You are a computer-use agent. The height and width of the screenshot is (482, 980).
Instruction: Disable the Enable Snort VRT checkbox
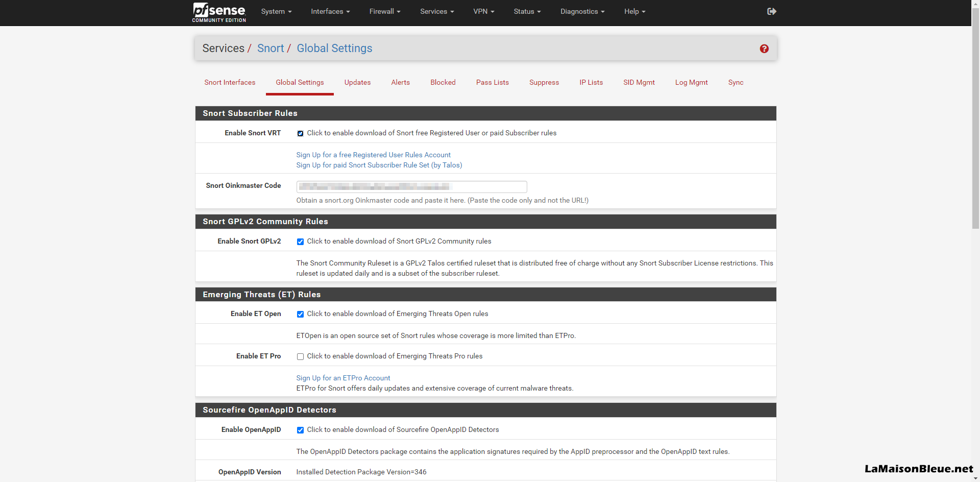(x=300, y=133)
